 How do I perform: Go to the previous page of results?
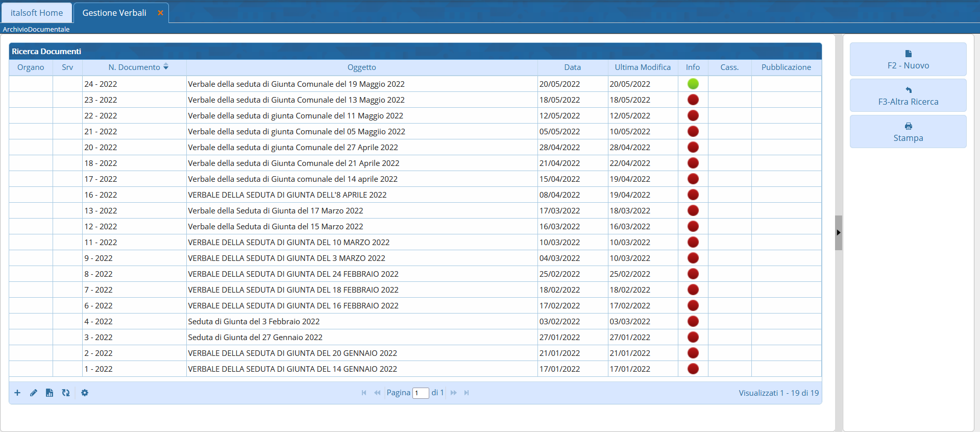[x=377, y=393]
